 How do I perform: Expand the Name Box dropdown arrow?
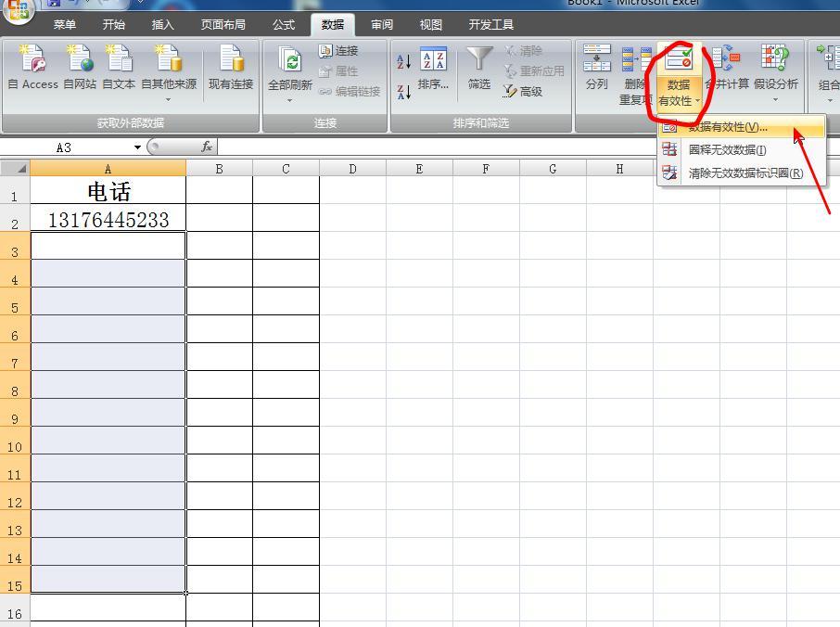click(x=137, y=147)
